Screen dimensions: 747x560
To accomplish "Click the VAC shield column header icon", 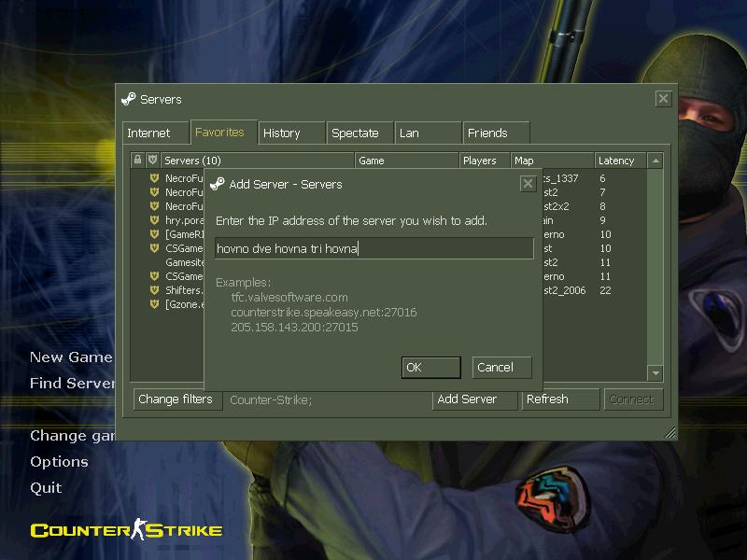I will point(152,161).
